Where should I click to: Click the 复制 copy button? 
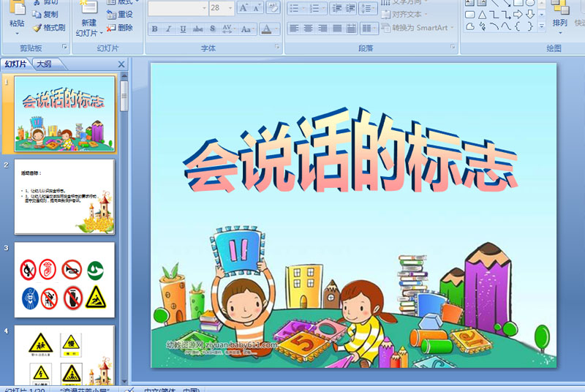click(x=45, y=14)
